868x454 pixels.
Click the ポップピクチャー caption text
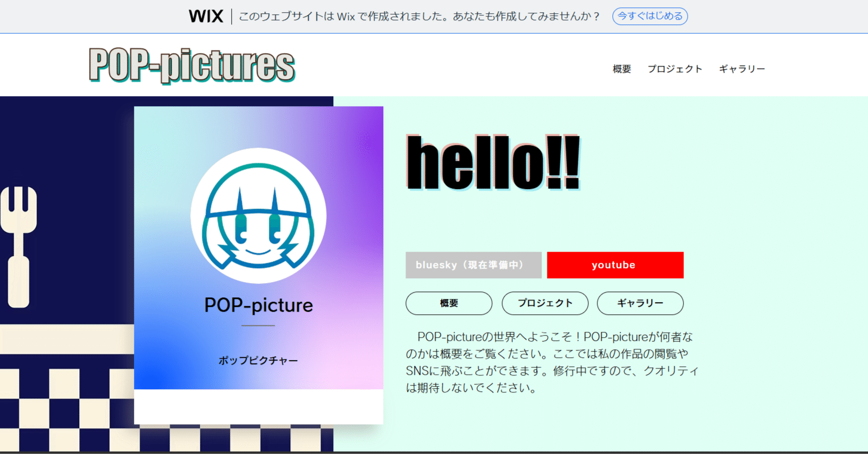258,361
